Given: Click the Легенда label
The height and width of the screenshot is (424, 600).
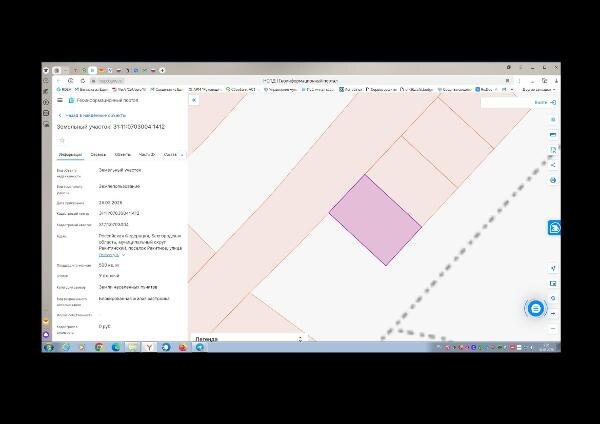Looking at the screenshot, I should coord(206,339).
